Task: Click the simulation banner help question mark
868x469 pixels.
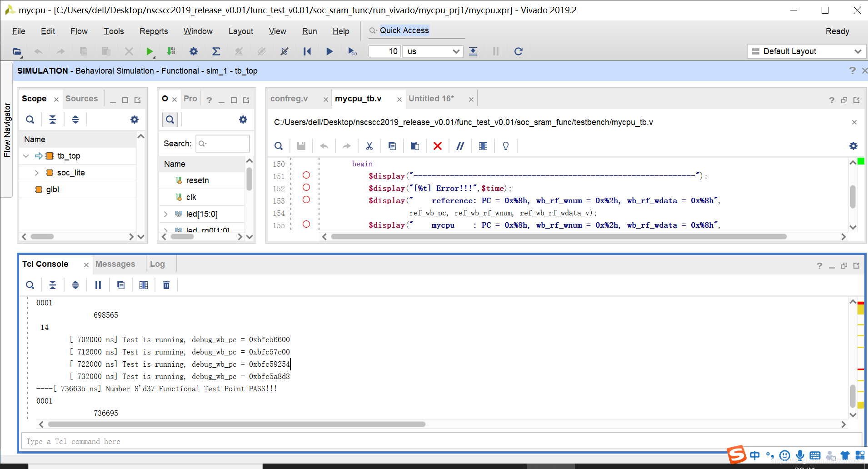Action: point(852,71)
